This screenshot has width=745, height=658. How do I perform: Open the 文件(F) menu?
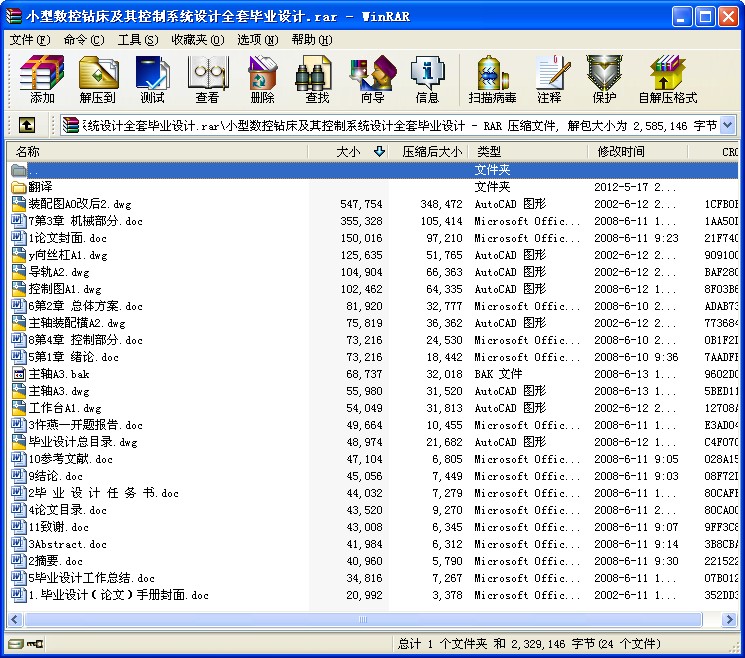(29, 39)
